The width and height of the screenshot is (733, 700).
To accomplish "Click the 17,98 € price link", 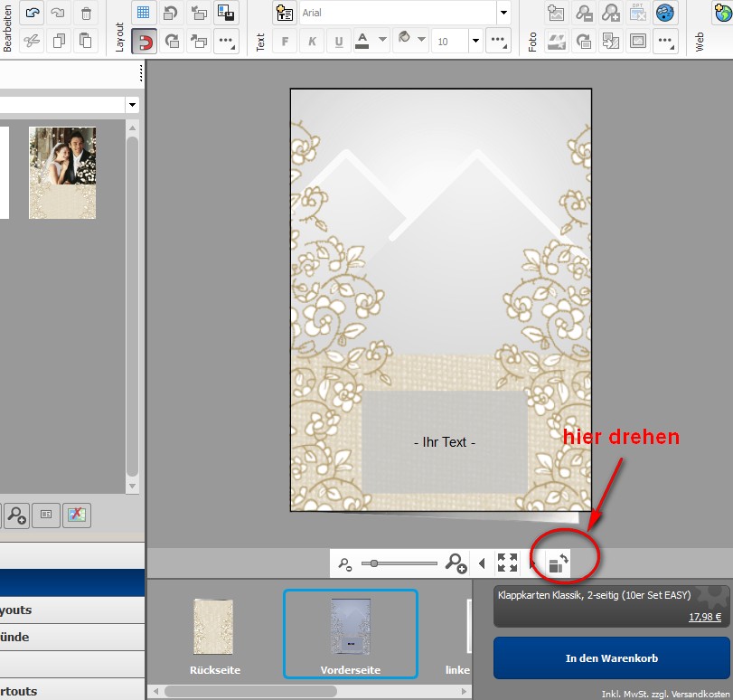I will click(x=705, y=617).
